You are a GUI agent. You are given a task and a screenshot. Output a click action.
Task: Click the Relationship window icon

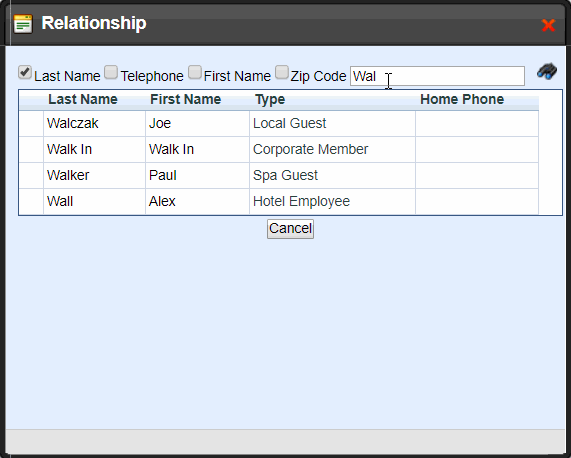coord(23,24)
